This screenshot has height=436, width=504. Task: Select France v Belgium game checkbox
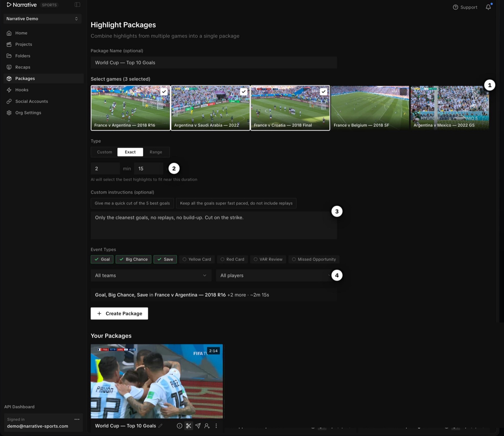tap(403, 92)
